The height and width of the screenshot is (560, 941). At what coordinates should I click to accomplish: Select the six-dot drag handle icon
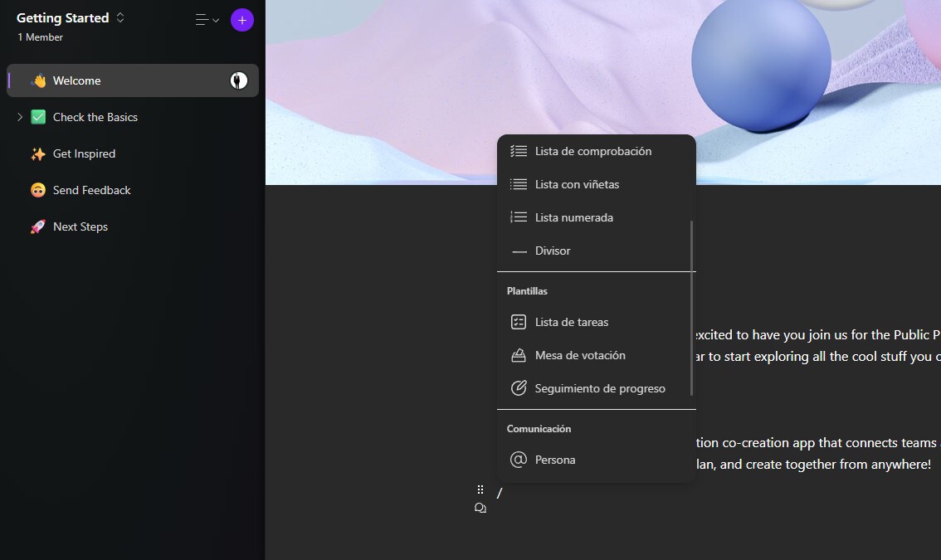coord(480,489)
